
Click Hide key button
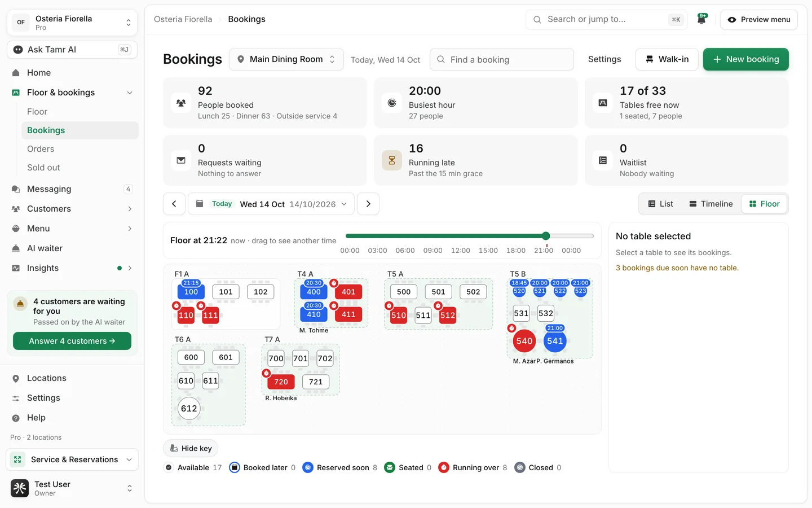tap(191, 448)
